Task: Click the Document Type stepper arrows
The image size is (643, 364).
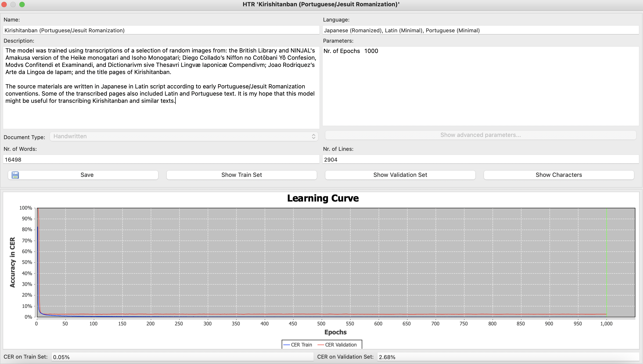Action: point(313,136)
